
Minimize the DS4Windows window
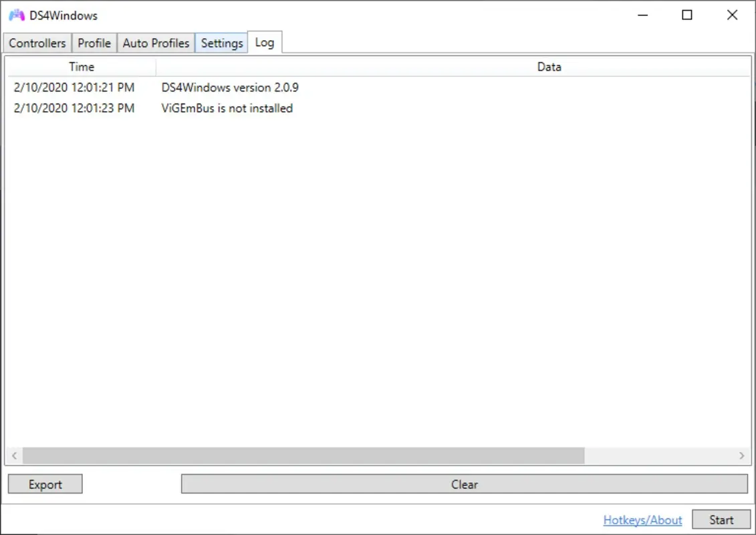click(642, 15)
